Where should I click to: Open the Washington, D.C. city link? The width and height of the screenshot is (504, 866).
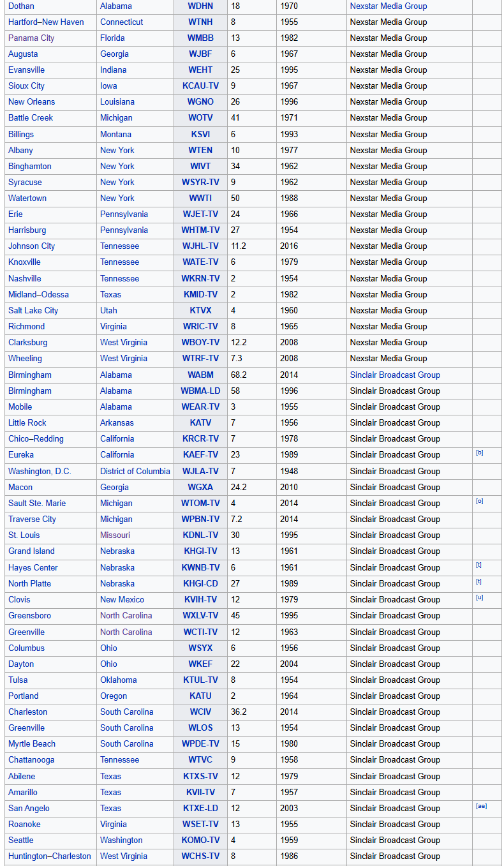click(40, 471)
